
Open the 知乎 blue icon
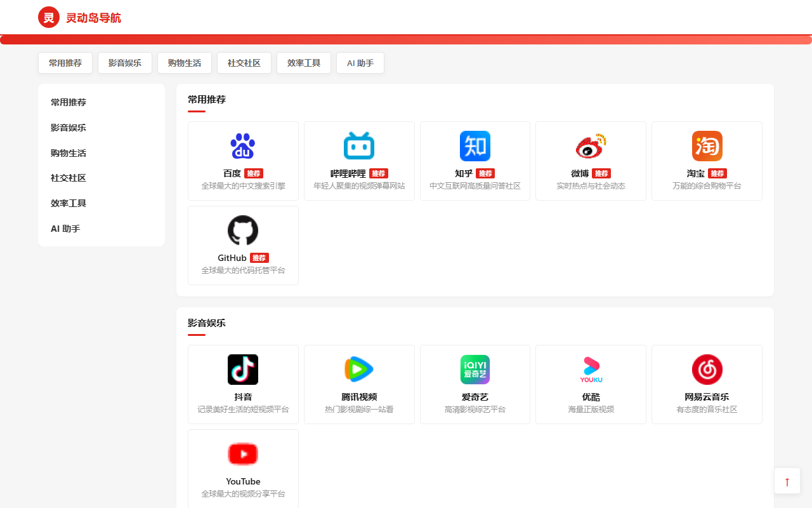coord(475,146)
